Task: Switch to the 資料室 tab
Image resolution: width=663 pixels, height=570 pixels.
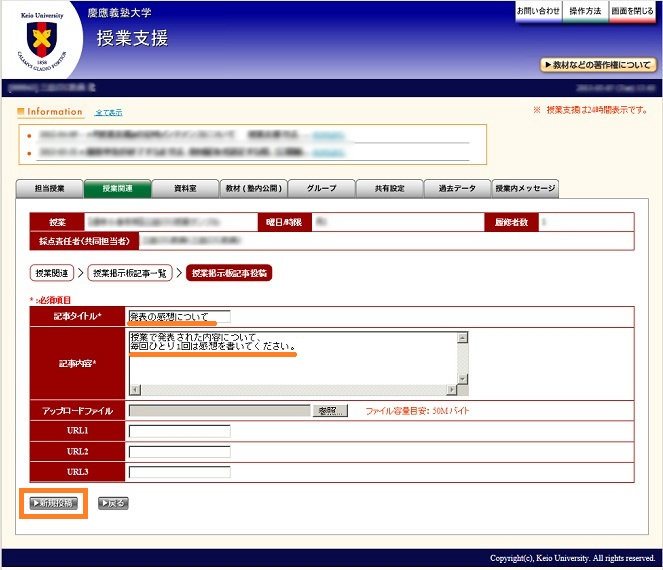Action: (x=184, y=188)
